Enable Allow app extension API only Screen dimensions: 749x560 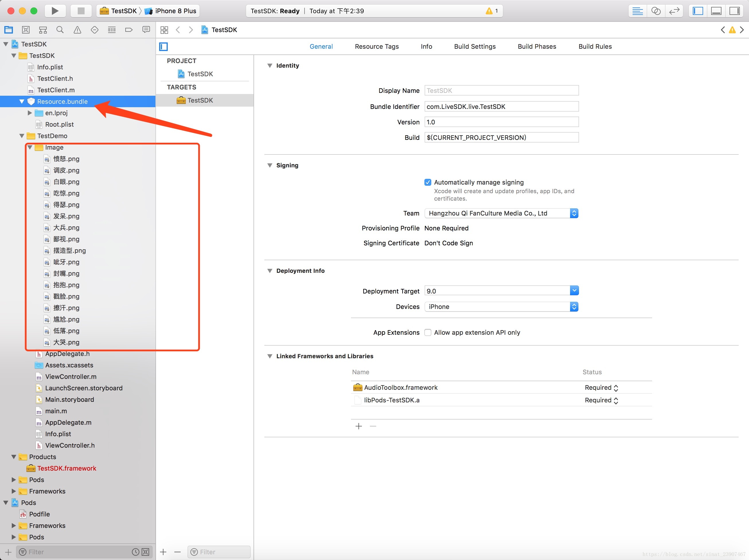(428, 332)
